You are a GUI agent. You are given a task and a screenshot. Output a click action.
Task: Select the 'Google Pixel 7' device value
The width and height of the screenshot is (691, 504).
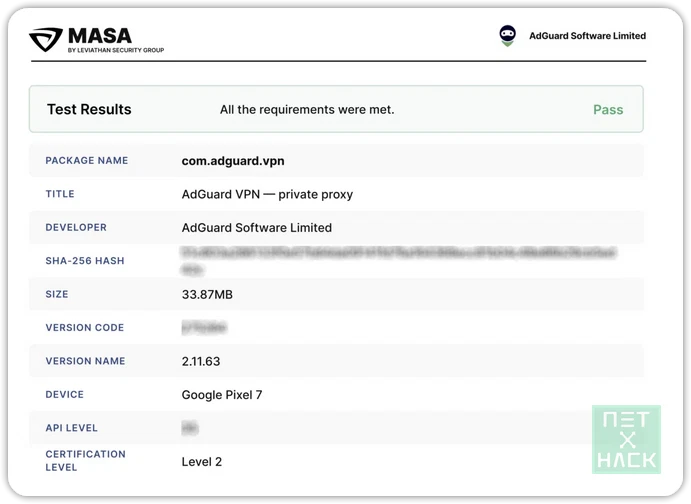(222, 395)
